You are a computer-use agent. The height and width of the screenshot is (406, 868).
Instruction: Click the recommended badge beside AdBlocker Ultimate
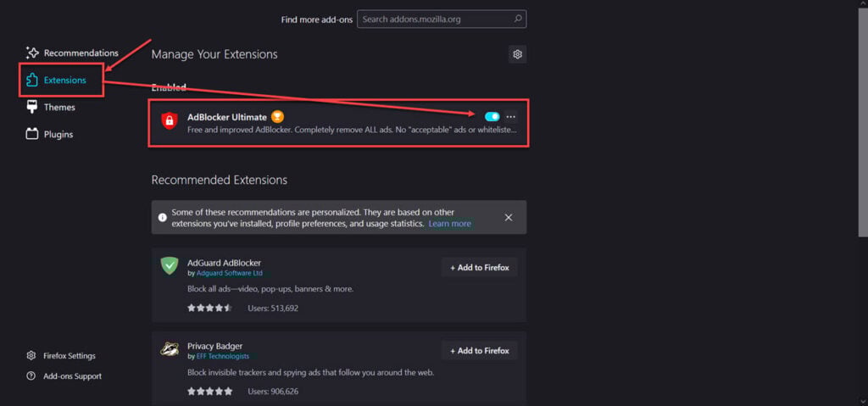pyautogui.click(x=278, y=117)
